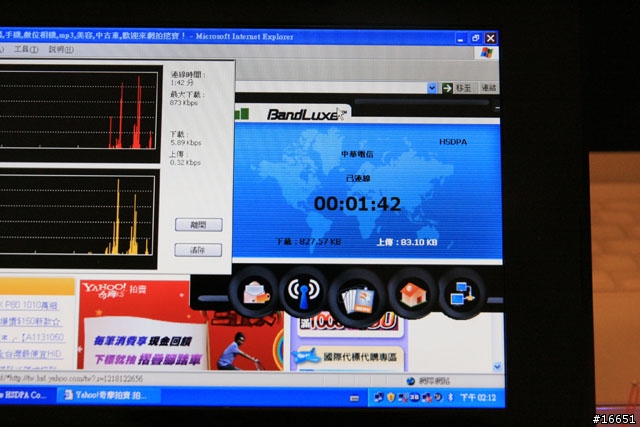Viewport: 640px width, 427px height.
Task: Open the BandLuxe SMS messages envelope icon
Action: (x=256, y=293)
